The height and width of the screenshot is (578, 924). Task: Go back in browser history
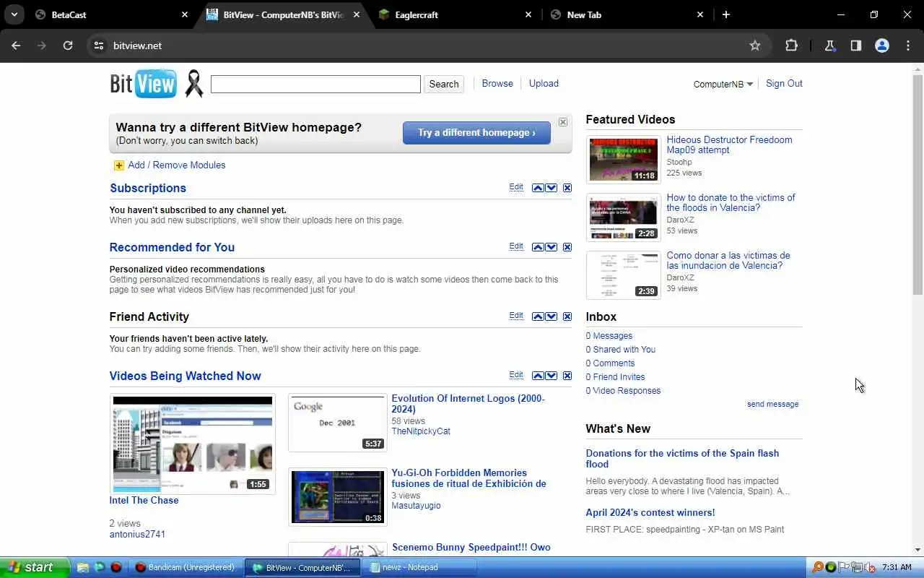pos(16,46)
